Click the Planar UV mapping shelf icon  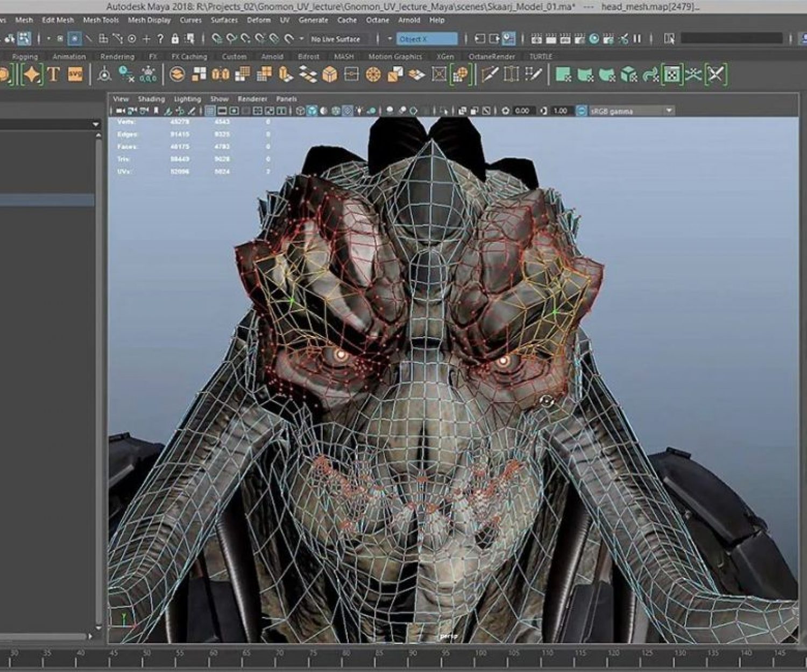pyautogui.click(x=563, y=74)
